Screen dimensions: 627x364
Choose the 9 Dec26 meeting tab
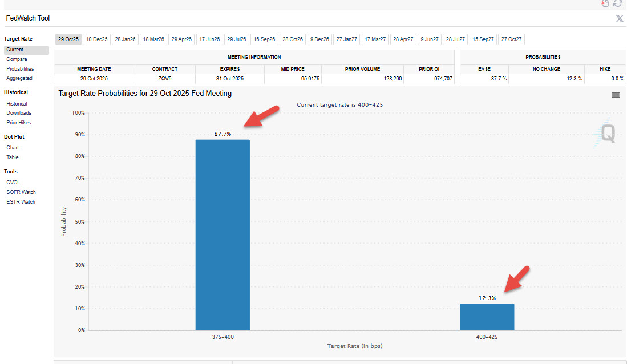click(319, 39)
